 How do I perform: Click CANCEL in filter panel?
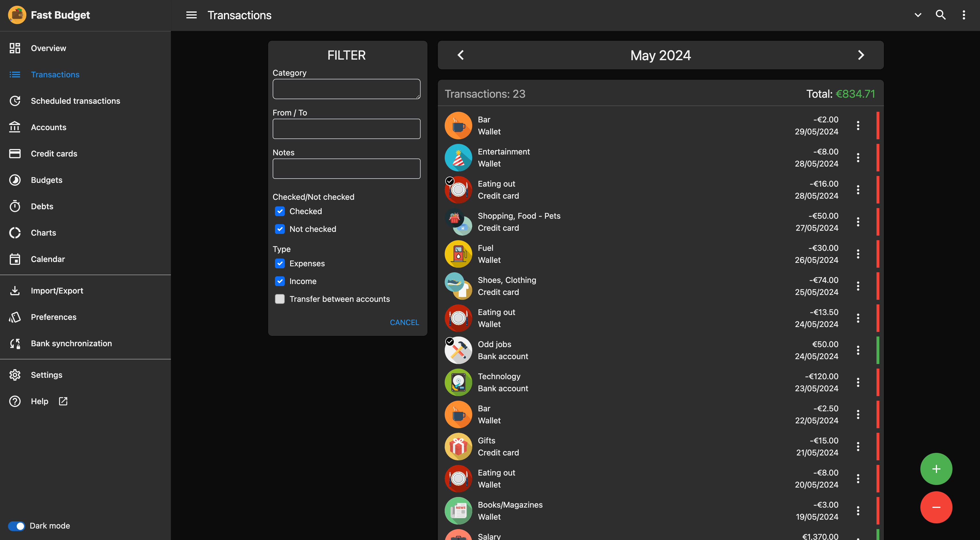[x=404, y=322]
